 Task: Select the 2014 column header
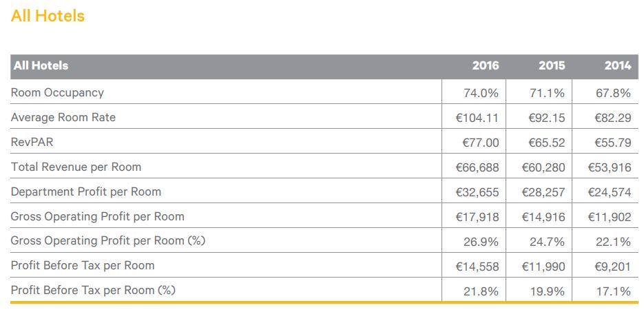pos(617,66)
